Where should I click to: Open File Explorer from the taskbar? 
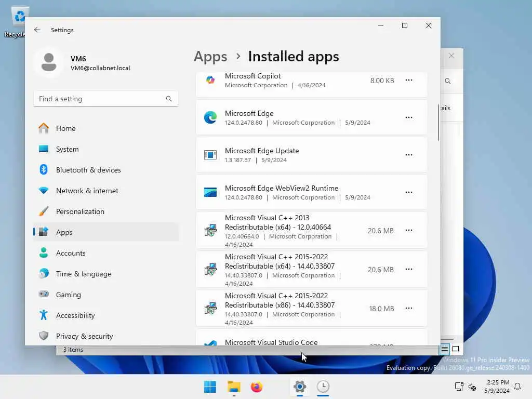click(x=234, y=387)
